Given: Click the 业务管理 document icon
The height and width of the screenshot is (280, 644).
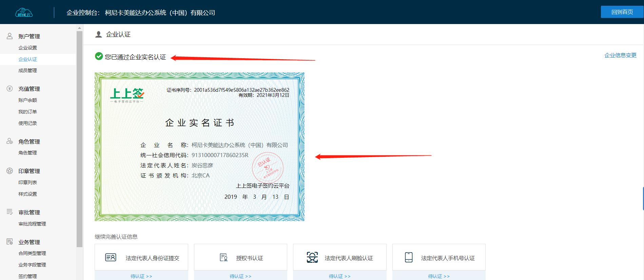Looking at the screenshot, I should coord(9,242).
